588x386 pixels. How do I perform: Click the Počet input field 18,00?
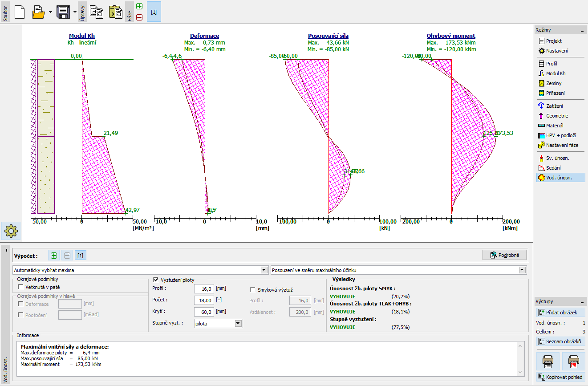[204, 301]
